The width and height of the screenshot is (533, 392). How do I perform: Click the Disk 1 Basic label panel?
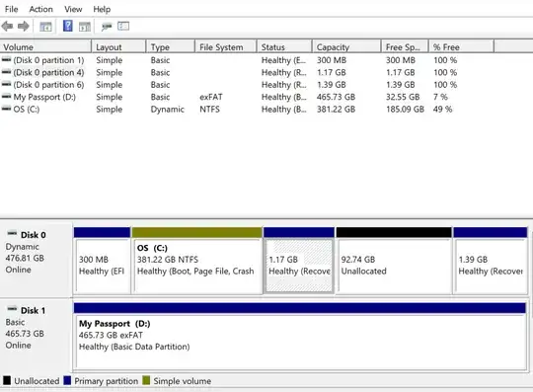click(x=37, y=335)
